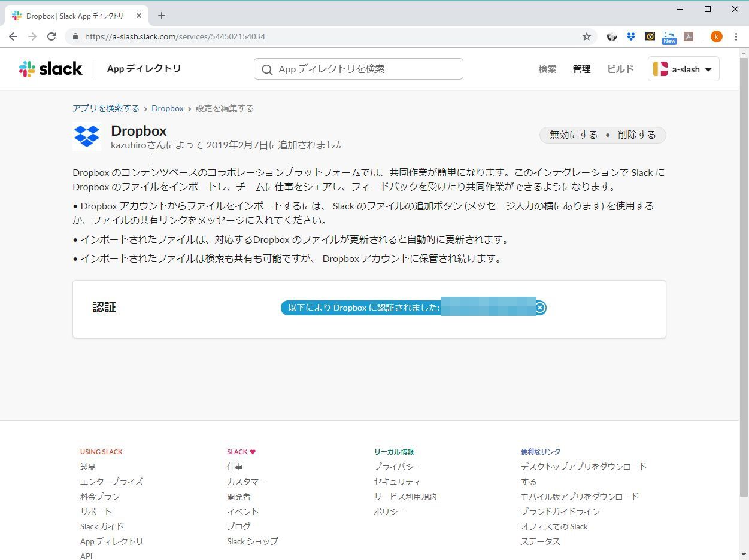This screenshot has width=749, height=560.
Task: Go to the Dropbox breadcrumb link
Action: (167, 108)
